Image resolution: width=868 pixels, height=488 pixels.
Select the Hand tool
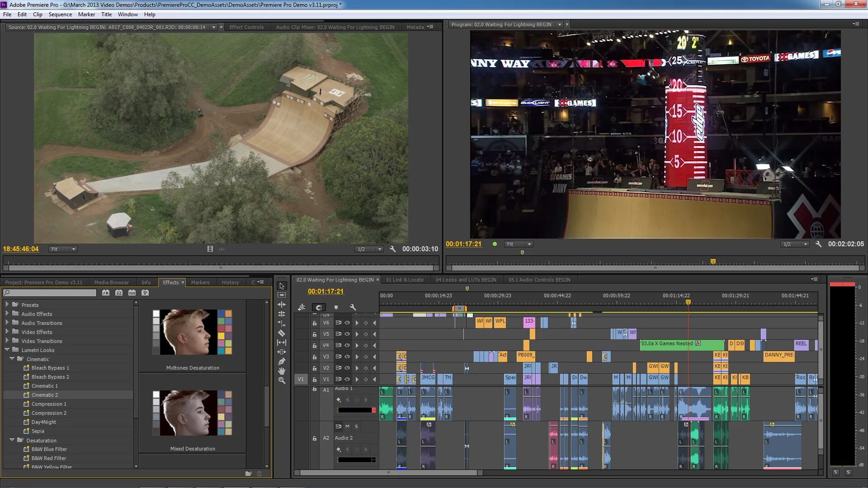[281, 371]
